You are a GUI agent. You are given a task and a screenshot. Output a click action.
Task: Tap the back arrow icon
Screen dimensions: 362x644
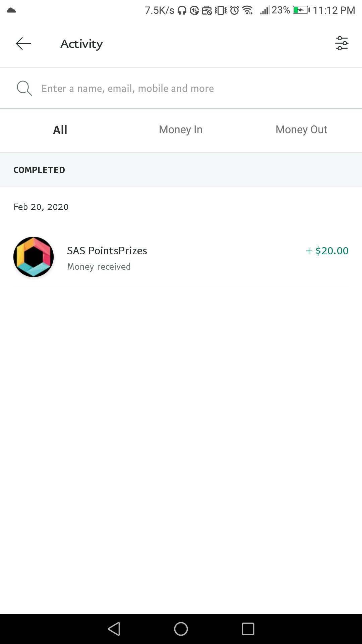pyautogui.click(x=23, y=44)
